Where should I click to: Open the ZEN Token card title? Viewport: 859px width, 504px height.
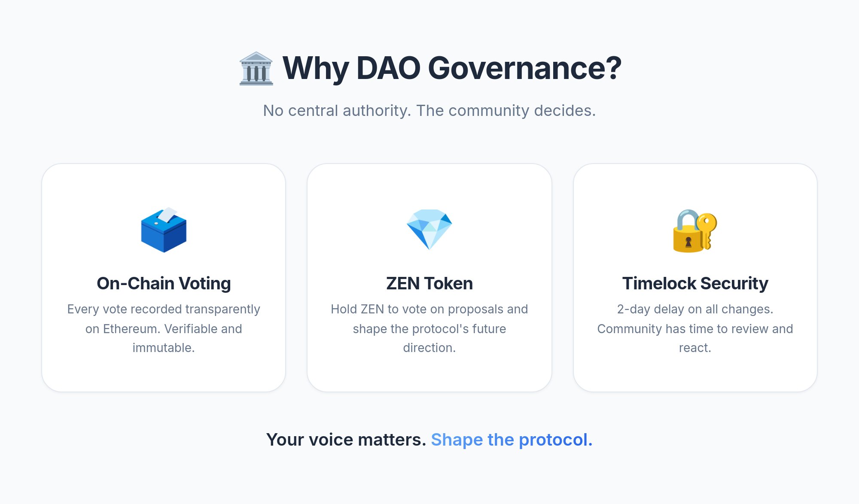point(429,283)
